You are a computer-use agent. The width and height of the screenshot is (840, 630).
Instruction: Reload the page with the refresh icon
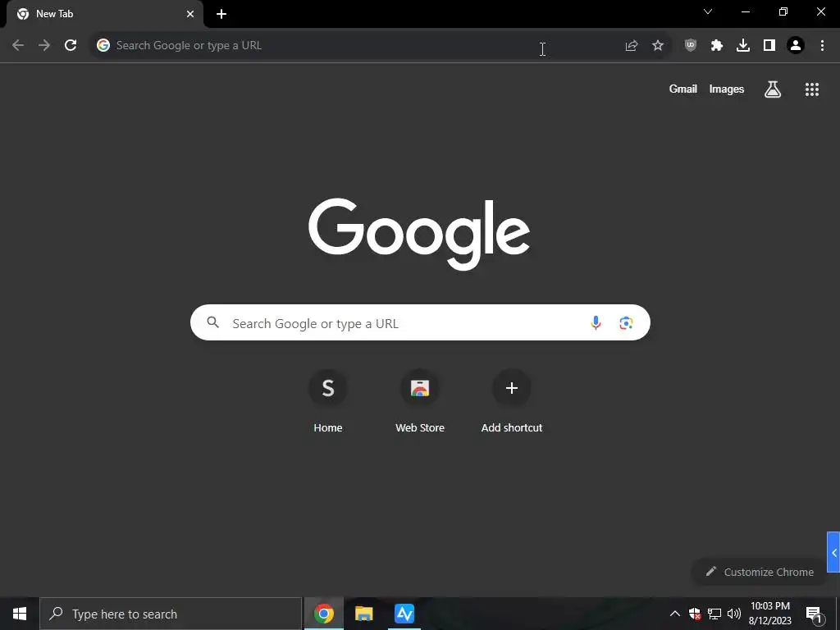pos(71,46)
